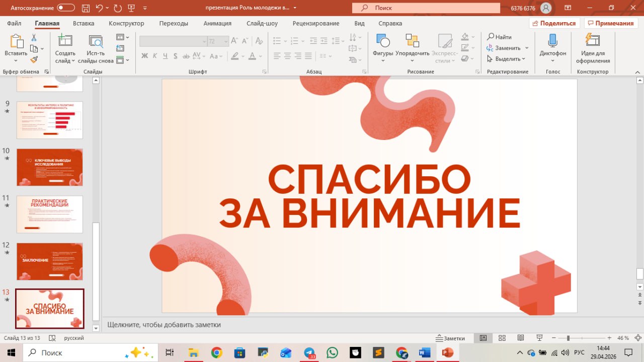Toggle text Shadow (S) formatting

click(176, 56)
